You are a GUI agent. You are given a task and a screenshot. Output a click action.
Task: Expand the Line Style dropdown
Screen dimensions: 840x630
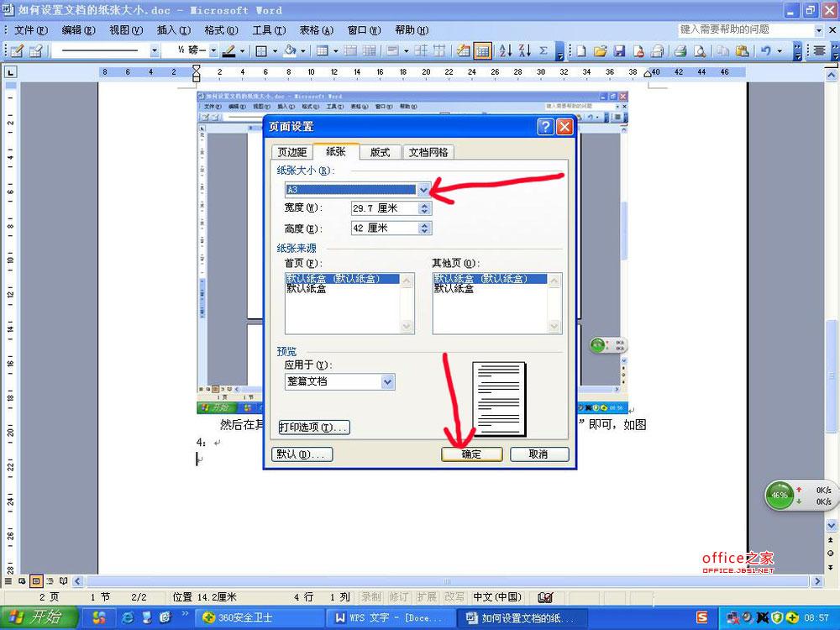[155, 51]
